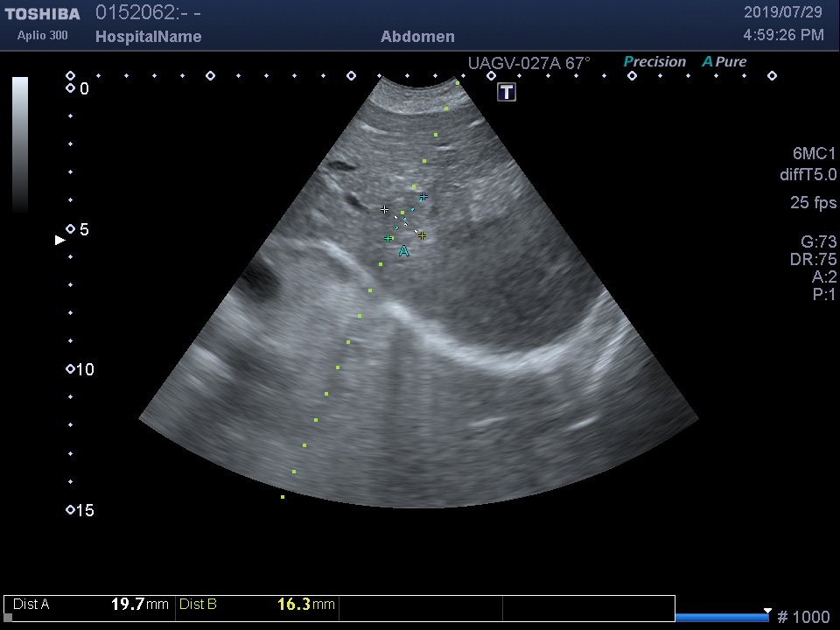The height and width of the screenshot is (630, 840).
Task: Click the diffT5.0 harmonic frequency setting
Action: 808,175
